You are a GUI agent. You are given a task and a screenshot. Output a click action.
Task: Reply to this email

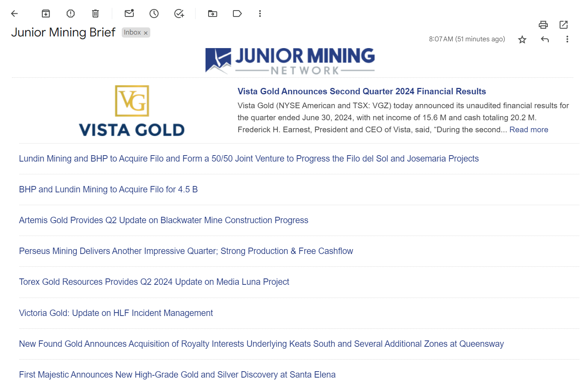coord(545,39)
